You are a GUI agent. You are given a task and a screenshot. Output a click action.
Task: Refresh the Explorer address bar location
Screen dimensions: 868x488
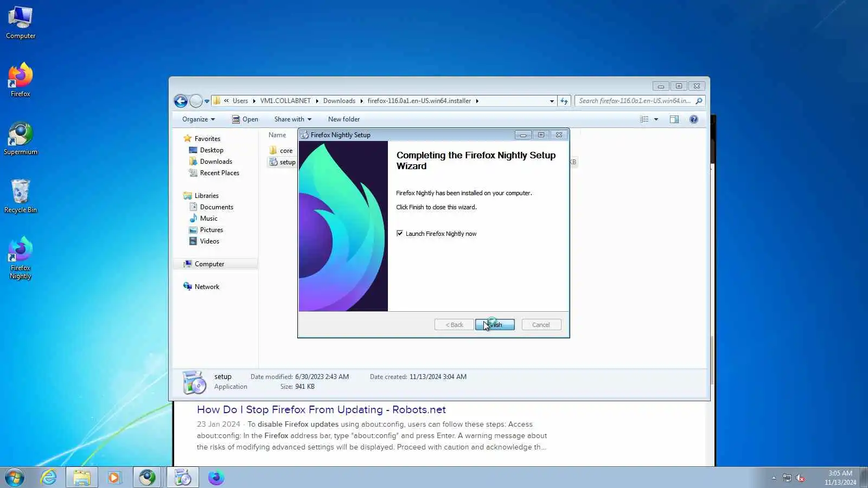click(564, 101)
